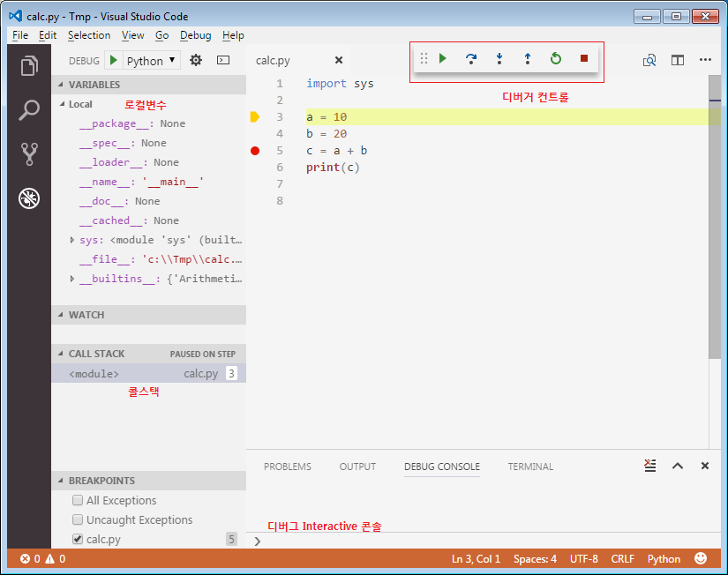The width and height of the screenshot is (728, 575).
Task: Click the errors count in status bar
Action: click(x=30, y=559)
